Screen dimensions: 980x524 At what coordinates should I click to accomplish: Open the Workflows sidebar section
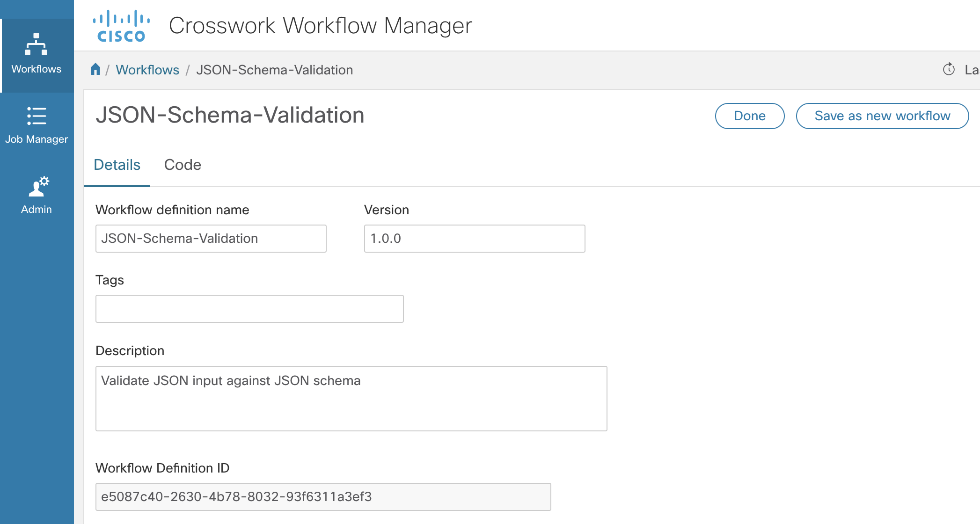coord(37,54)
